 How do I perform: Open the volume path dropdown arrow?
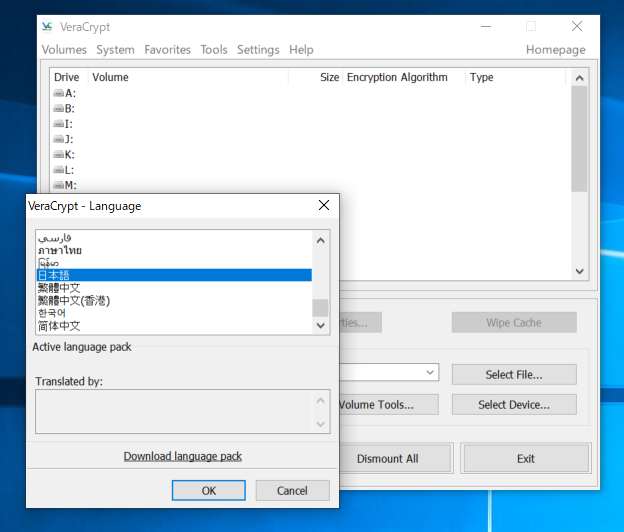click(430, 373)
